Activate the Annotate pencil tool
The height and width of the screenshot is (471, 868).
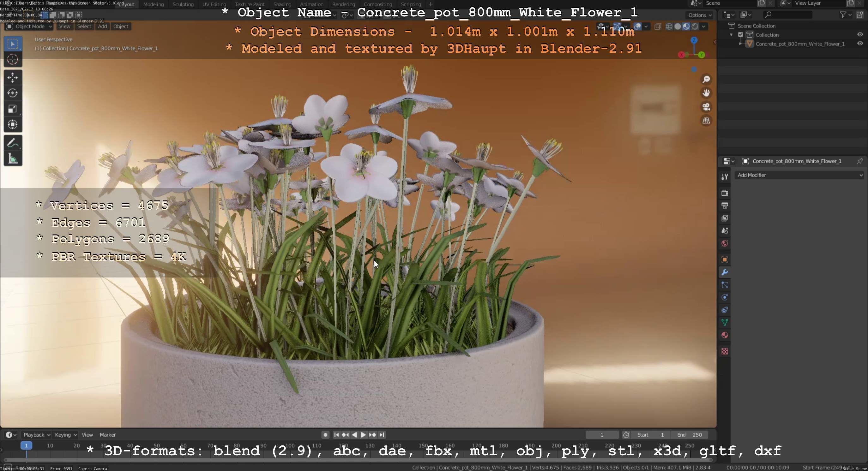(x=13, y=143)
